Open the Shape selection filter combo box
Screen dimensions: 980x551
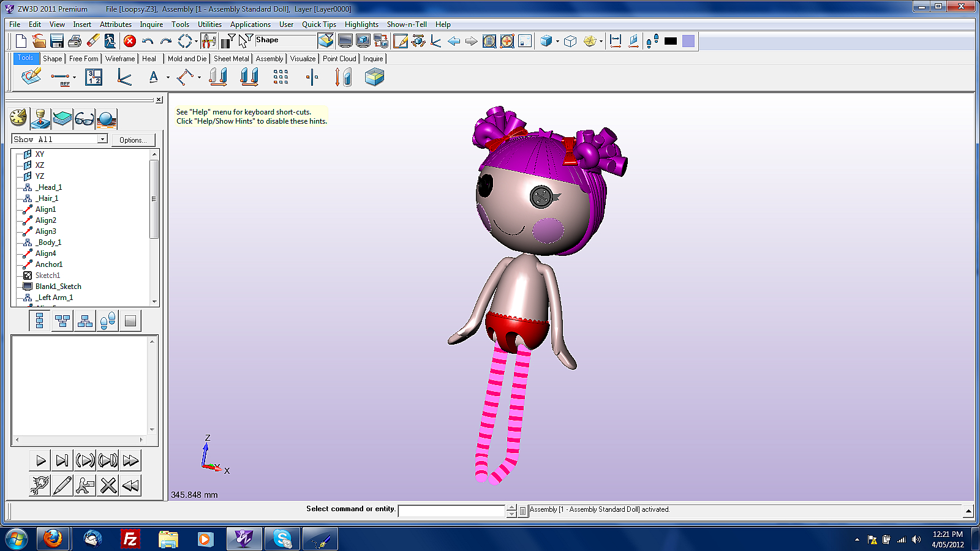pyautogui.click(x=285, y=41)
